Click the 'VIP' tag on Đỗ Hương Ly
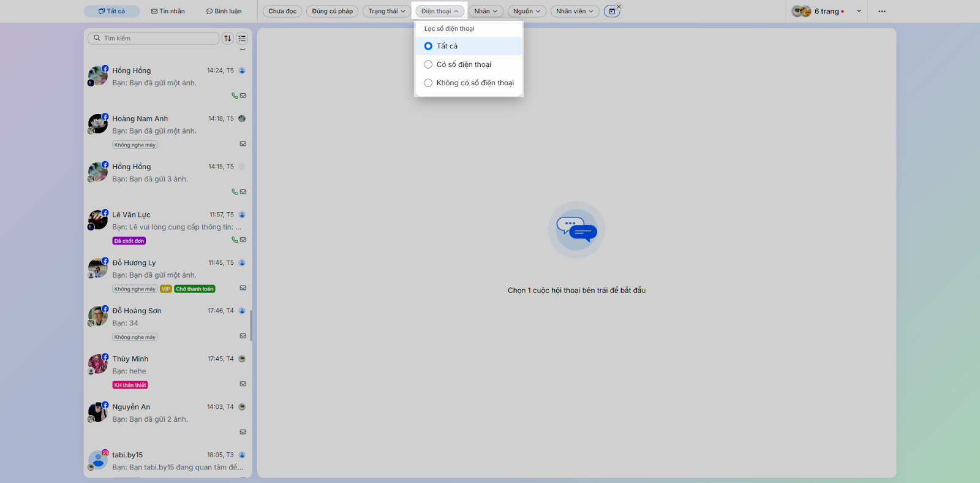The height and width of the screenshot is (483, 980). click(166, 289)
